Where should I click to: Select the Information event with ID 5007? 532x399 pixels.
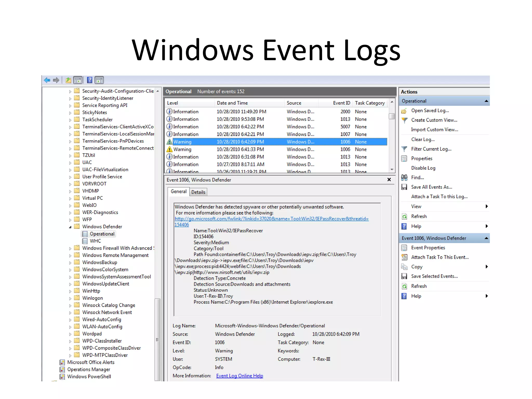click(276, 127)
